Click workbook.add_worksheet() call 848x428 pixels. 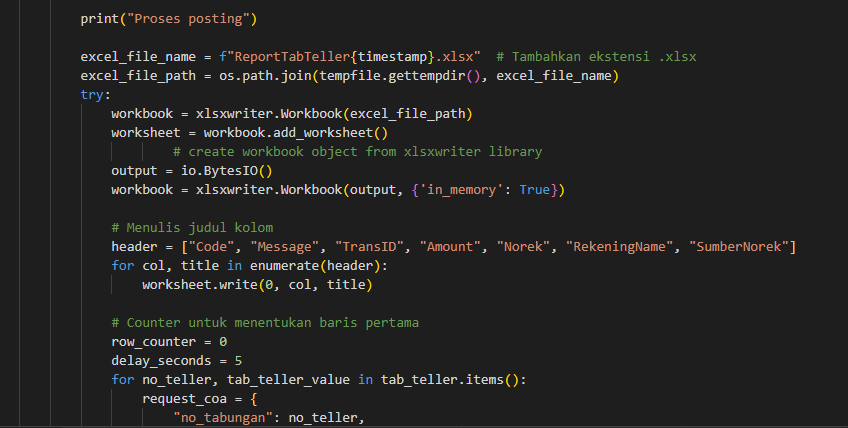296,133
